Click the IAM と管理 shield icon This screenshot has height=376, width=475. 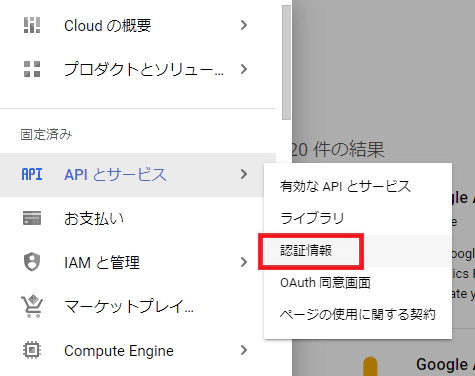pos(32,262)
